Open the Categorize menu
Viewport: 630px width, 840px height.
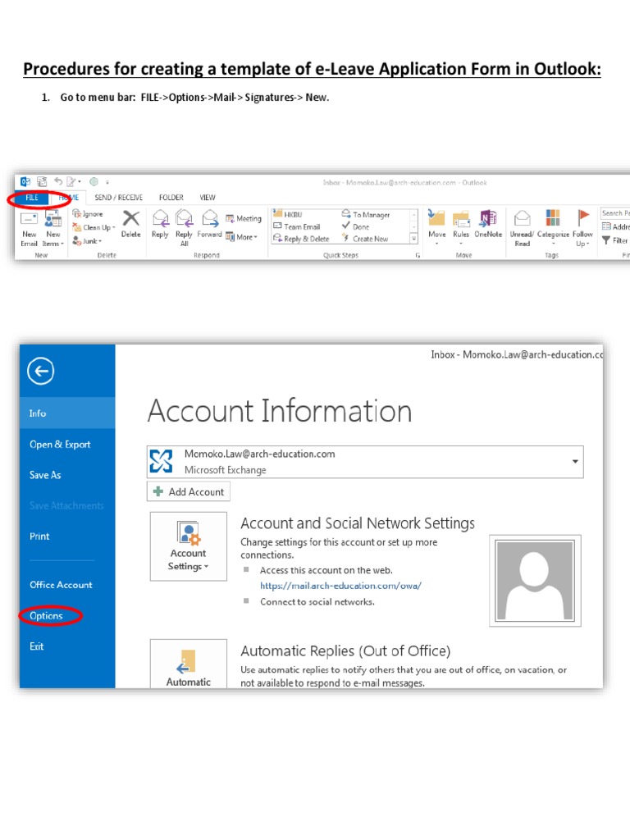(553, 228)
